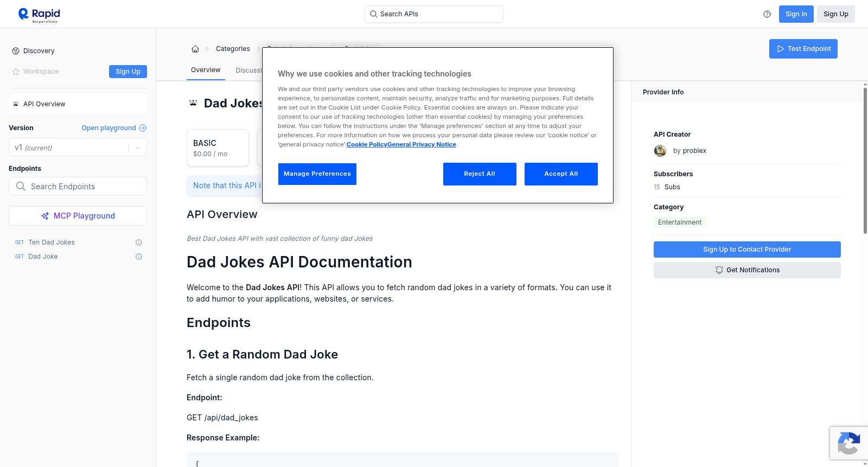Image resolution: width=868 pixels, height=467 pixels.
Task: Open General Privacy Notice link
Action: pos(422,144)
